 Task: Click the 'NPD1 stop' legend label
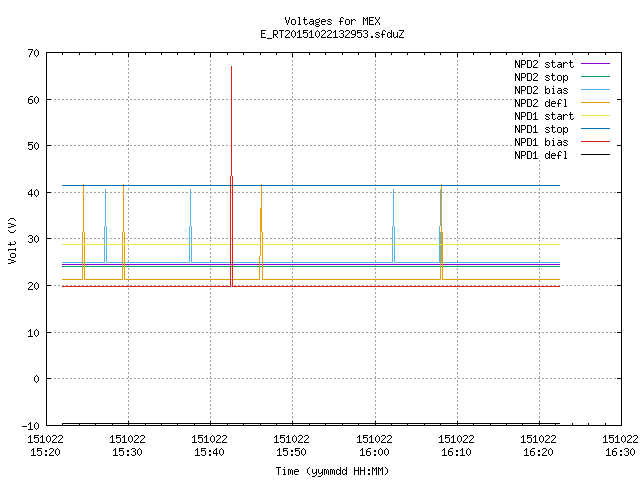tap(541, 129)
